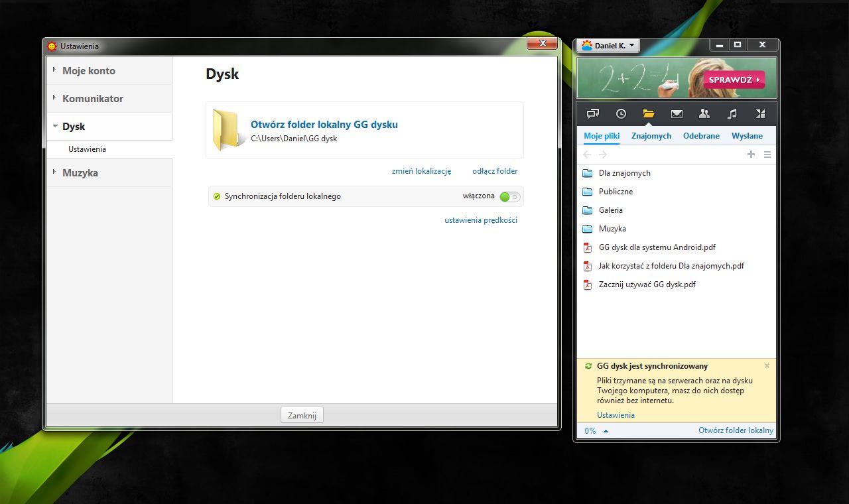The height and width of the screenshot is (504, 849).
Task: Open the music note icon
Action: 732,113
